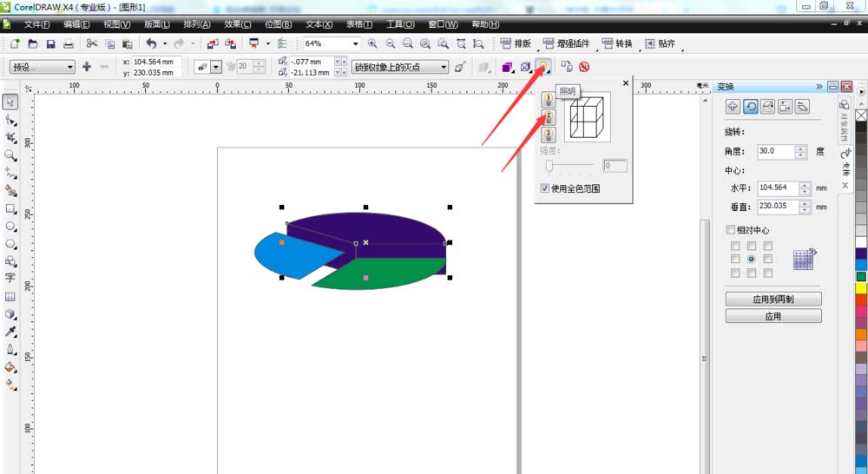Select the Basic shapes tool
This screenshot has height=474, width=868.
pyautogui.click(x=10, y=260)
